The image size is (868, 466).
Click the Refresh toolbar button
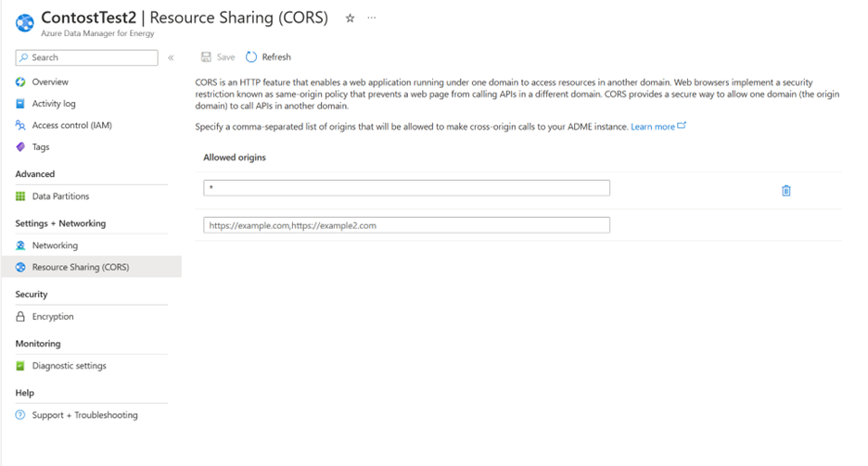268,57
